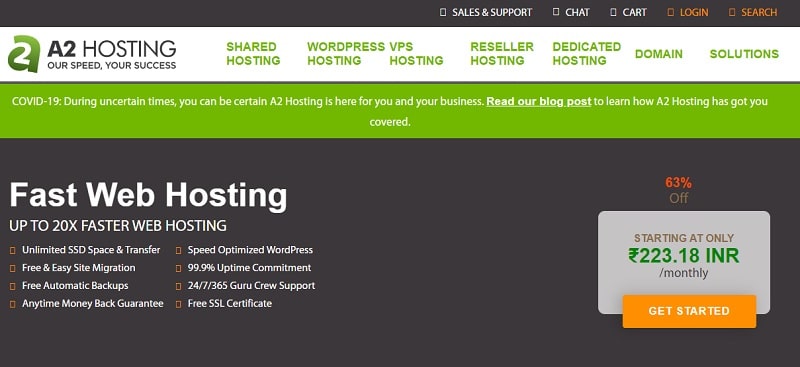The width and height of the screenshot is (800, 367).
Task: Click the Unlimited SSD Space & Transfer text
Action: [91, 250]
